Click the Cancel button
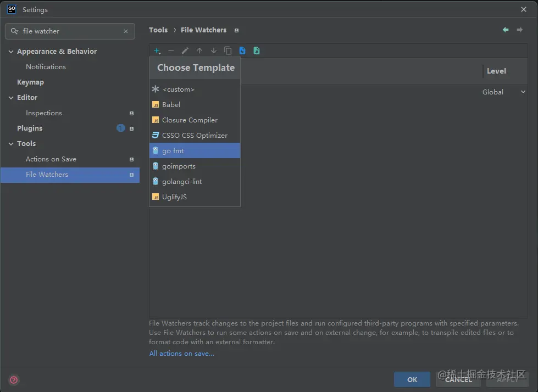 (458, 379)
